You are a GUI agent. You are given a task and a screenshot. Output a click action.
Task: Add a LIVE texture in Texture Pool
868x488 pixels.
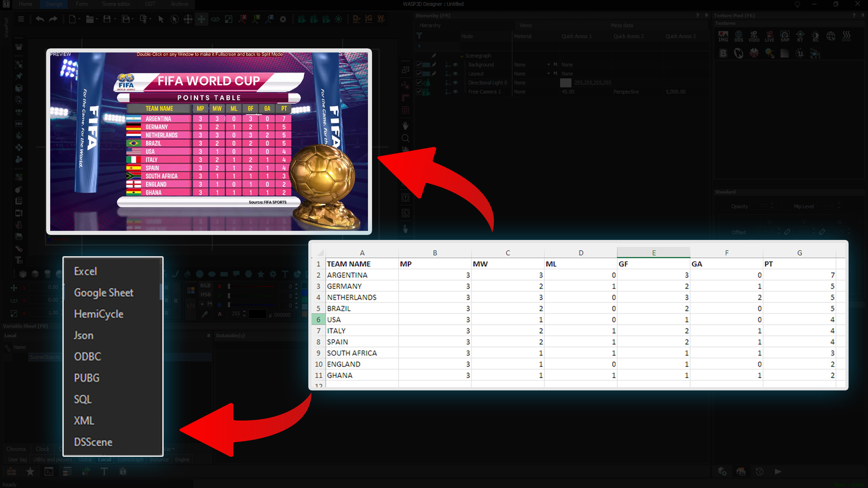tap(769, 36)
